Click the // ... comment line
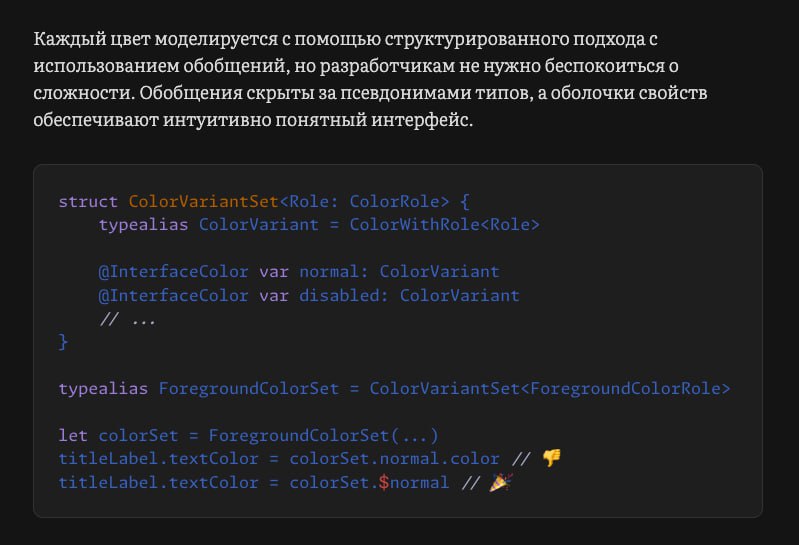 coord(128,319)
